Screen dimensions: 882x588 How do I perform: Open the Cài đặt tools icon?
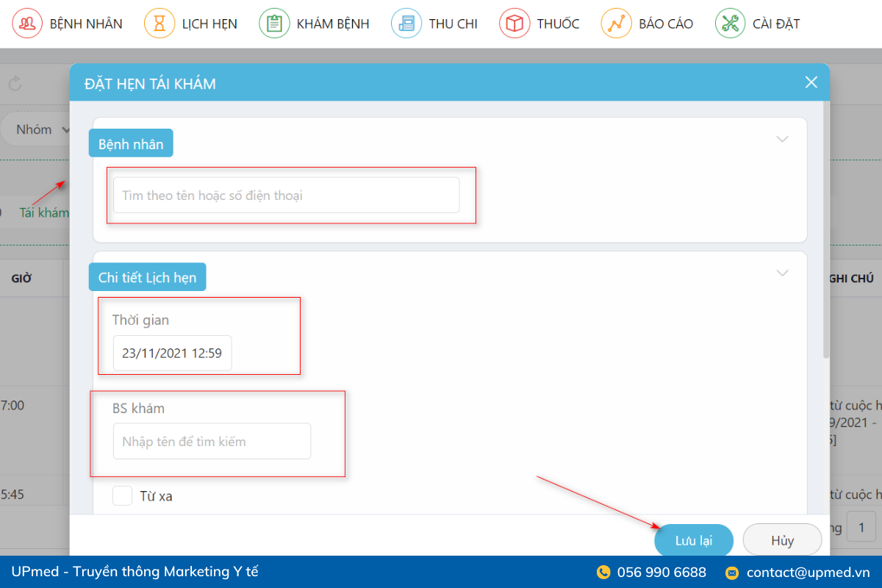tap(731, 24)
